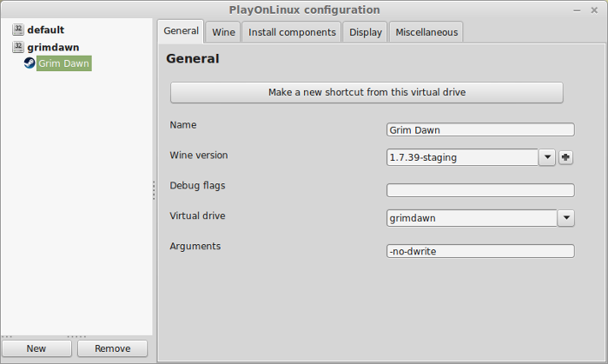Select the General tab
608x364 pixels.
[181, 31]
